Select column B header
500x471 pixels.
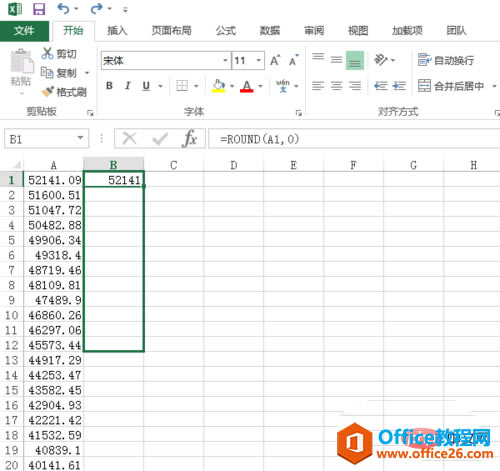114,165
